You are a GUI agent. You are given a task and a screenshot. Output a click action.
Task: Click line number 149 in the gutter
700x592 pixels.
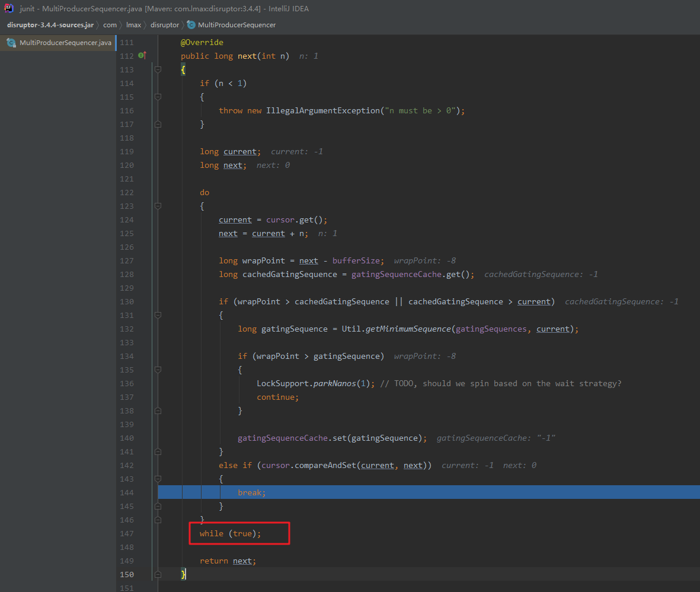(127, 561)
